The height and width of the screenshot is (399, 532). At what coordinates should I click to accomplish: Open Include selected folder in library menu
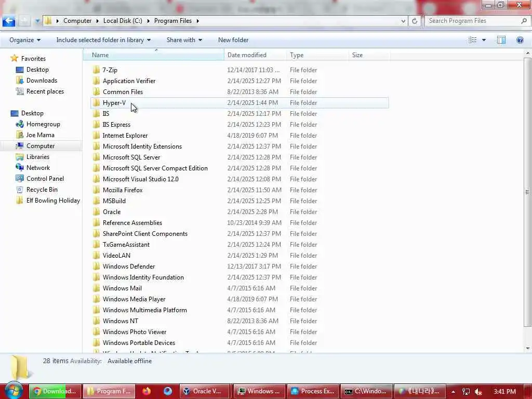[103, 40]
